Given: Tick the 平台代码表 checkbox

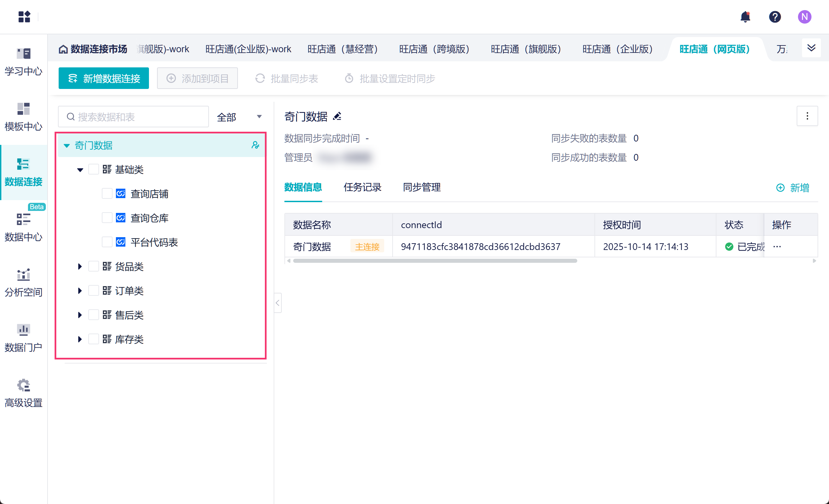Looking at the screenshot, I should click(x=107, y=242).
